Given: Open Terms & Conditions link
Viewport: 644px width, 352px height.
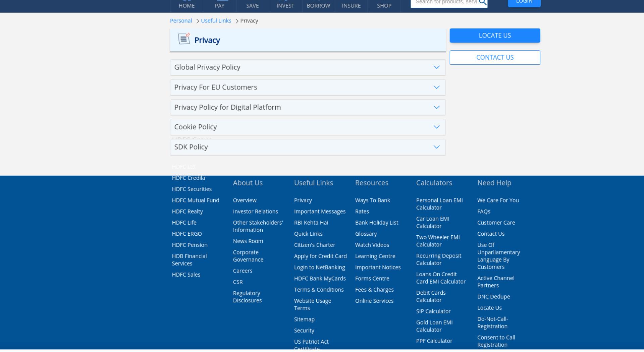Looking at the screenshot, I should [x=319, y=290].
